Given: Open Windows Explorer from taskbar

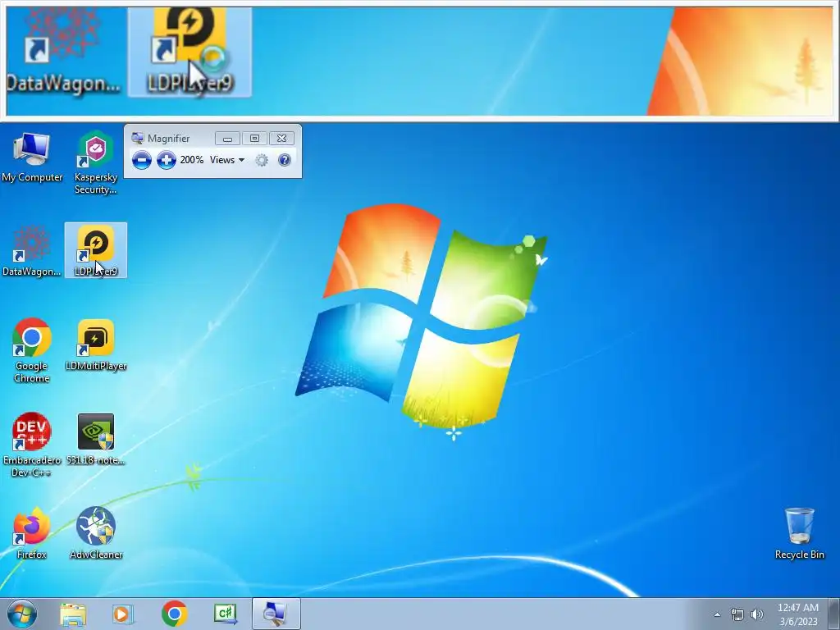Looking at the screenshot, I should tap(73, 614).
